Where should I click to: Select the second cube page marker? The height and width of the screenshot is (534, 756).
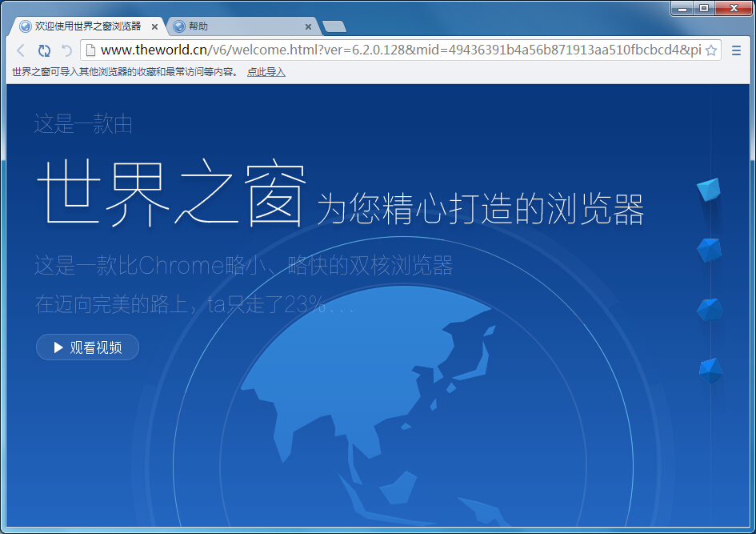pyautogui.click(x=709, y=250)
